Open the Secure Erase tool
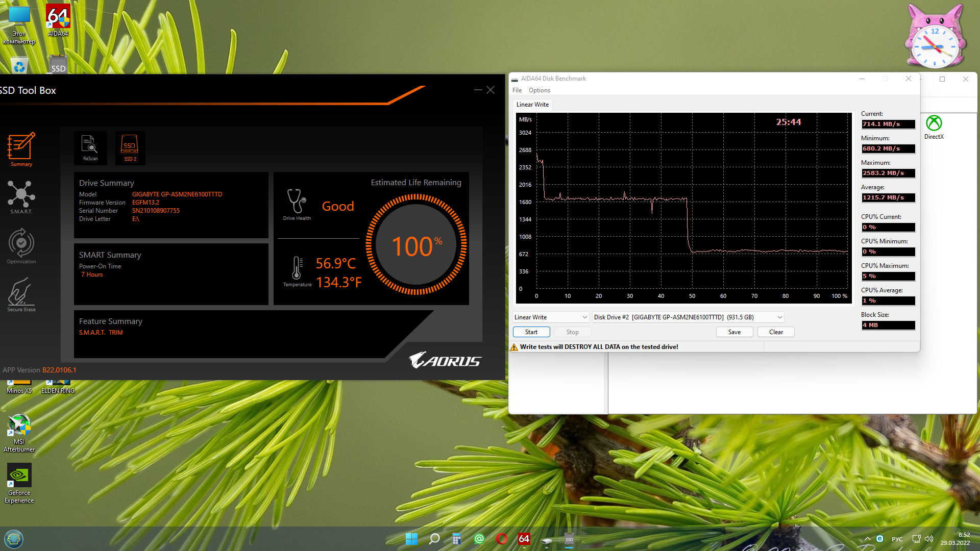The width and height of the screenshot is (980, 551). coord(21,294)
